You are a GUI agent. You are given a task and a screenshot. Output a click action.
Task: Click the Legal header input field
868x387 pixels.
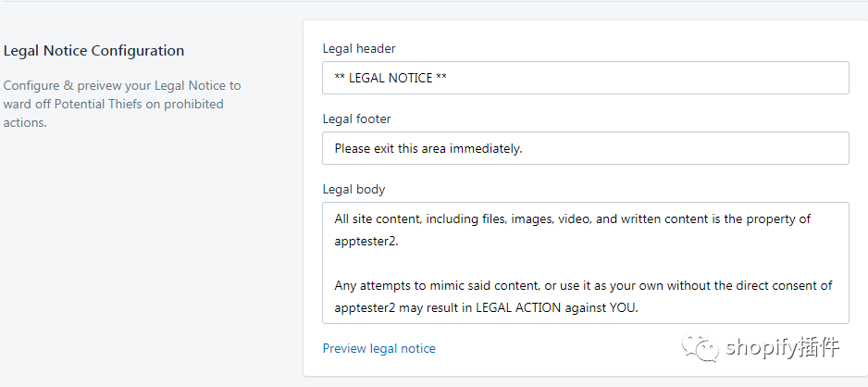tap(585, 78)
